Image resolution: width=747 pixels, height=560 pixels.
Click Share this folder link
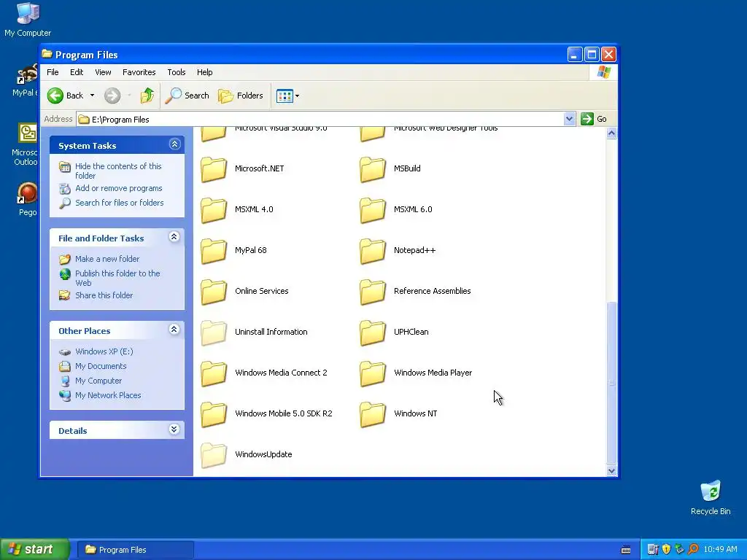click(x=104, y=296)
